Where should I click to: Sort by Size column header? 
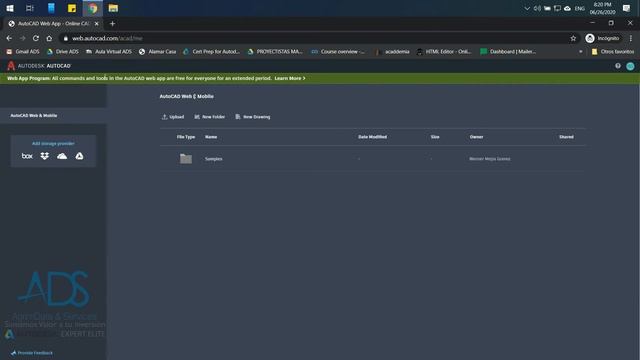(435, 137)
